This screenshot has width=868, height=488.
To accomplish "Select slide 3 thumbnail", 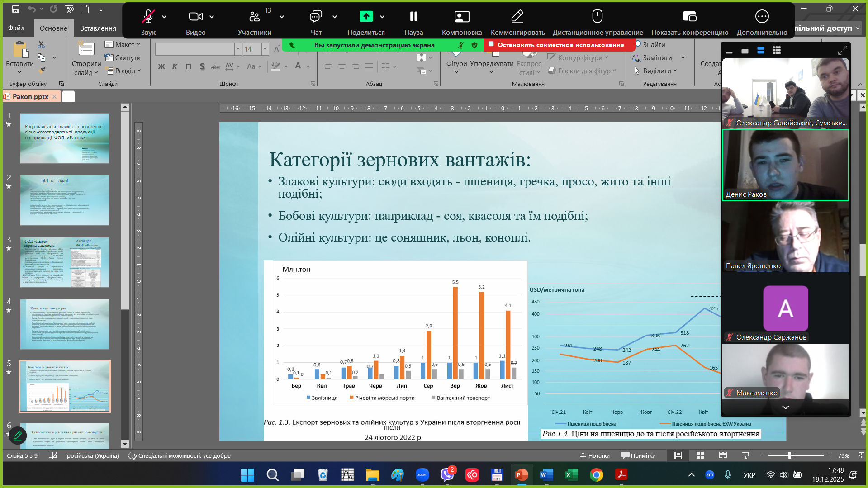I will (64, 262).
